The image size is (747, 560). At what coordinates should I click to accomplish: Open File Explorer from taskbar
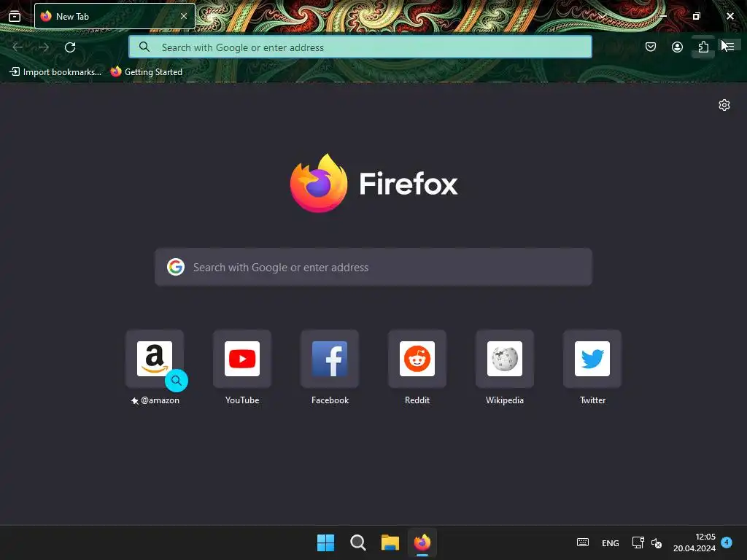click(x=390, y=542)
